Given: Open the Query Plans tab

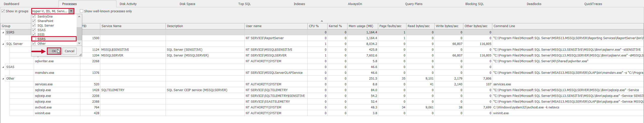Looking at the screenshot, I should (x=414, y=4).
